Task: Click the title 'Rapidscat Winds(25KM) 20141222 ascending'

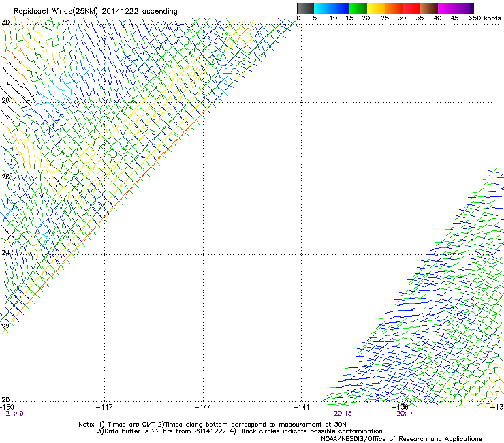Action: click(x=95, y=11)
